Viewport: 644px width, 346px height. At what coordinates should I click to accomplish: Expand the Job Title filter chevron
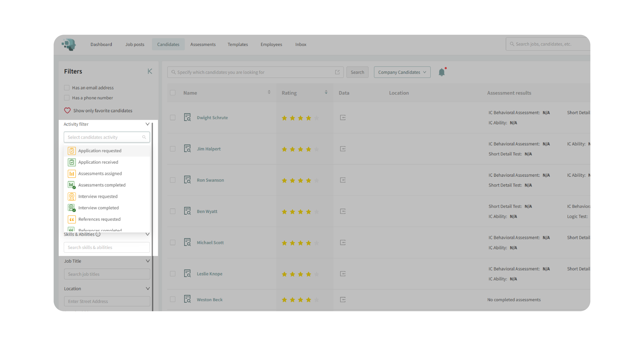click(x=148, y=261)
